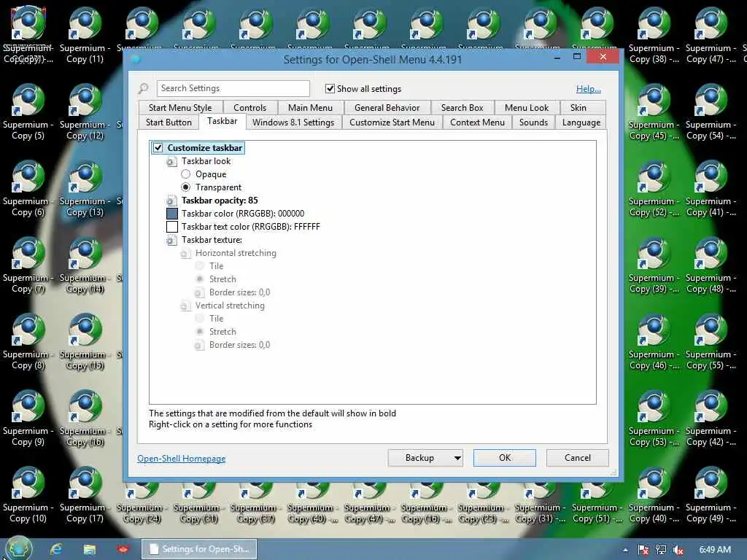747x560 pixels.
Task: Select the Supermium - Copy (42) desktop icon
Action: click(711, 419)
